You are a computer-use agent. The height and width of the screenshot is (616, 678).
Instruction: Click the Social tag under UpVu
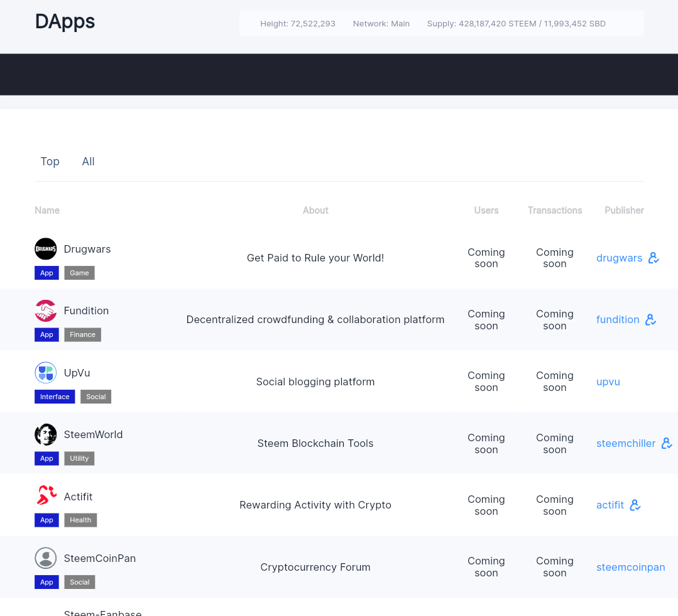pyautogui.click(x=96, y=397)
